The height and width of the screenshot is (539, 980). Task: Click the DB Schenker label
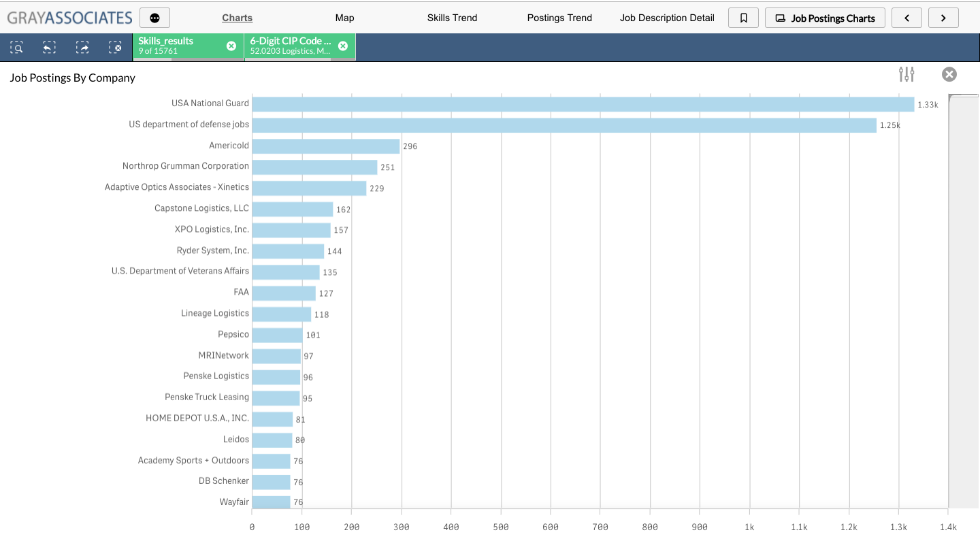click(224, 480)
